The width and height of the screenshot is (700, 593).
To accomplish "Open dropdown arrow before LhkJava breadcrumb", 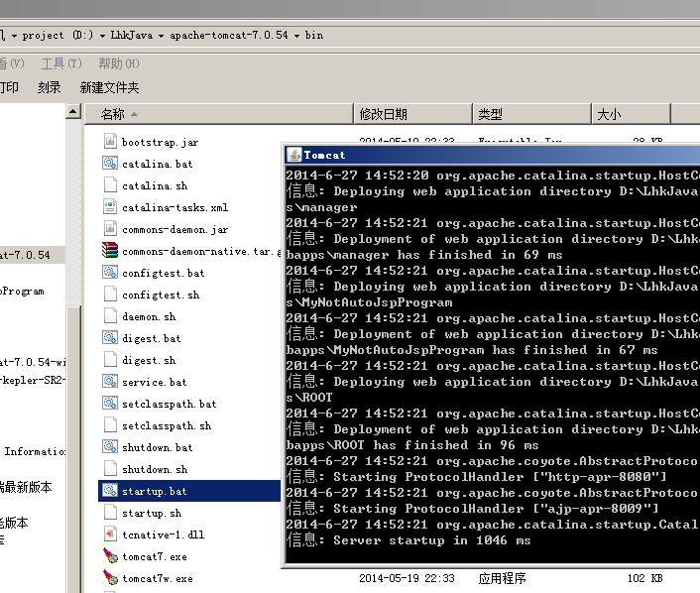I will [102, 36].
